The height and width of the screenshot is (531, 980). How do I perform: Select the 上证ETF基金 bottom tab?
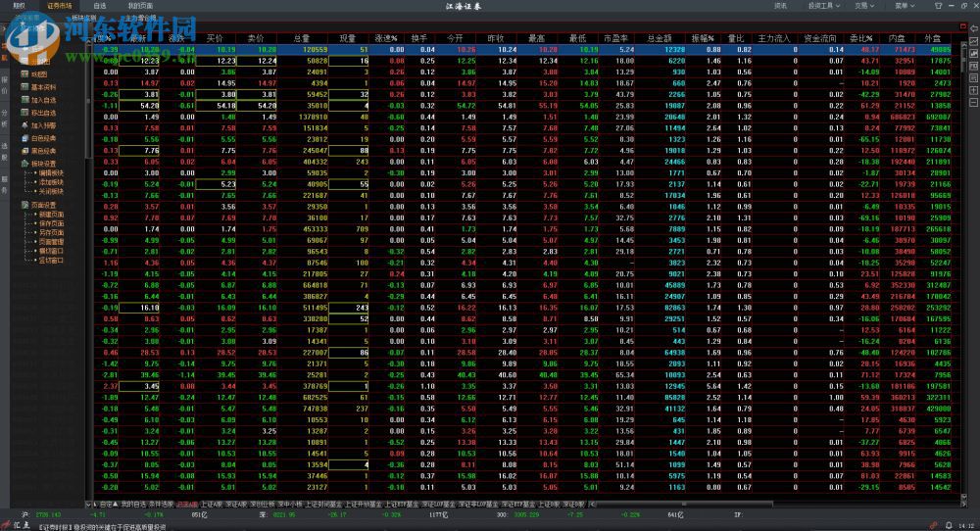(402, 505)
